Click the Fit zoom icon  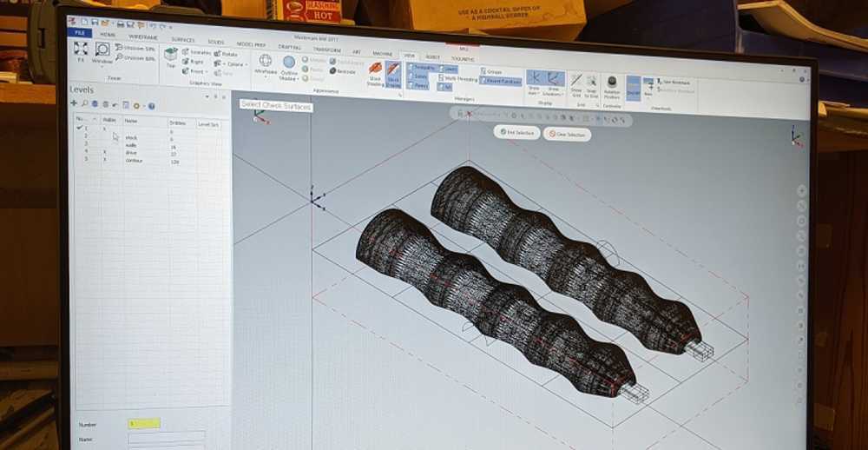80,49
